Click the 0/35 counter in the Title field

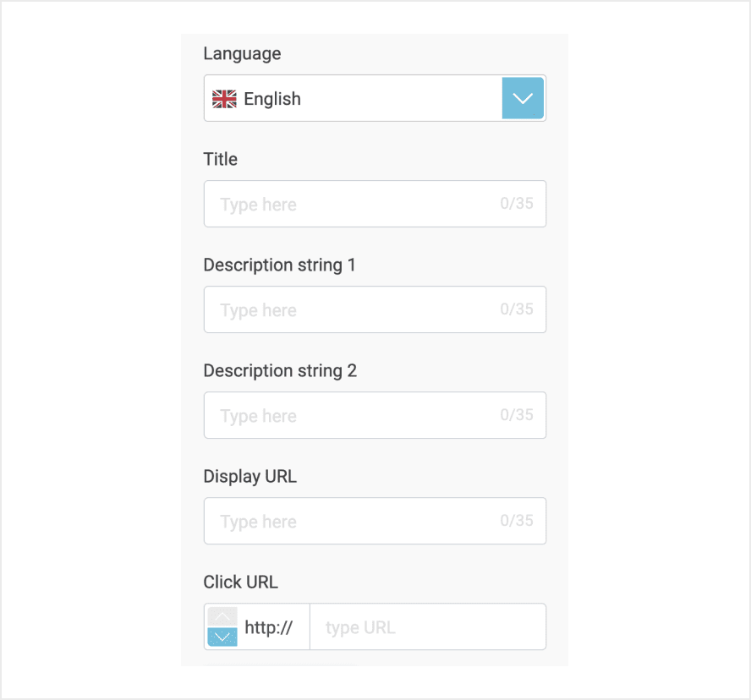click(517, 204)
